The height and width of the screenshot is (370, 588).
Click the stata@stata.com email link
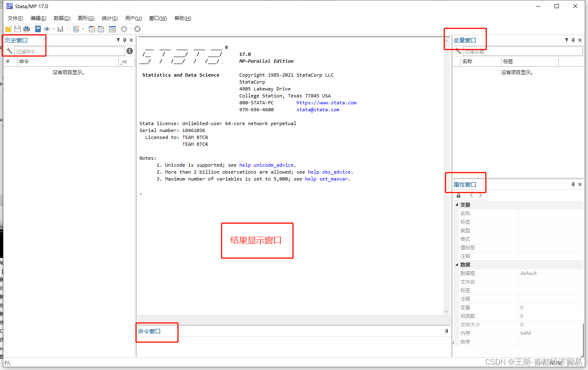(318, 110)
